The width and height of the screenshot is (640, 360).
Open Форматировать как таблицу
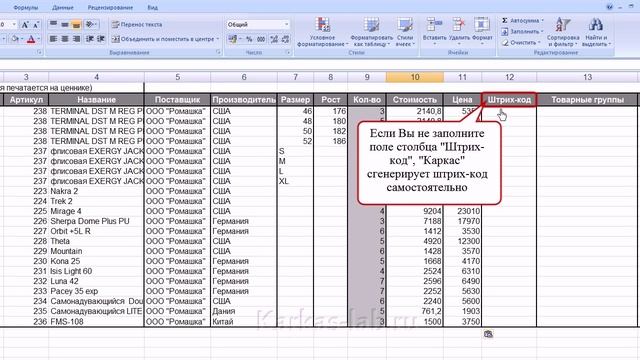pos(371,32)
